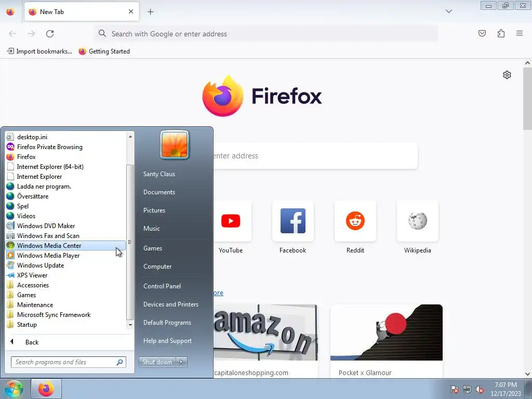Open desktop.ini file entry
532x399 pixels.
65,137
